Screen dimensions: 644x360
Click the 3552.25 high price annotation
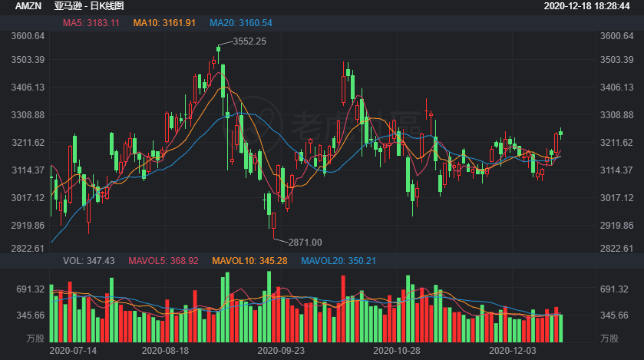(249, 41)
